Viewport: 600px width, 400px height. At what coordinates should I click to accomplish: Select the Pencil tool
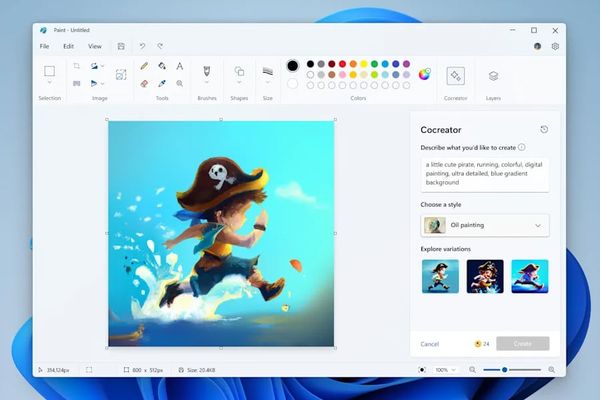(144, 66)
